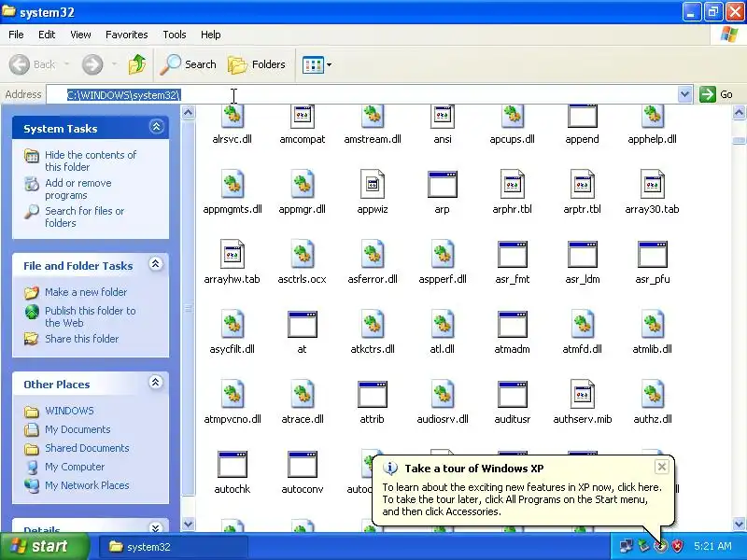Viewport: 747px width, 560px height.
Task: Select the audiosrv.dll file icon
Action: [x=443, y=395]
